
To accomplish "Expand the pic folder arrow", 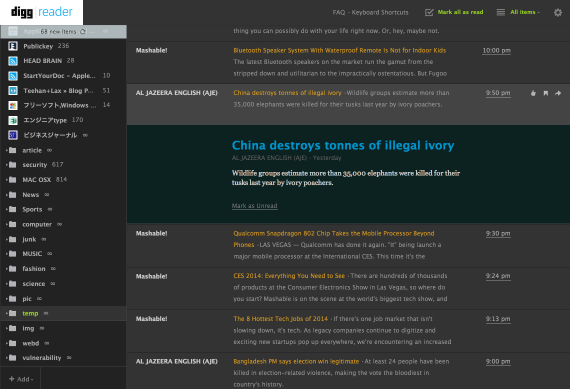I will point(7,299).
